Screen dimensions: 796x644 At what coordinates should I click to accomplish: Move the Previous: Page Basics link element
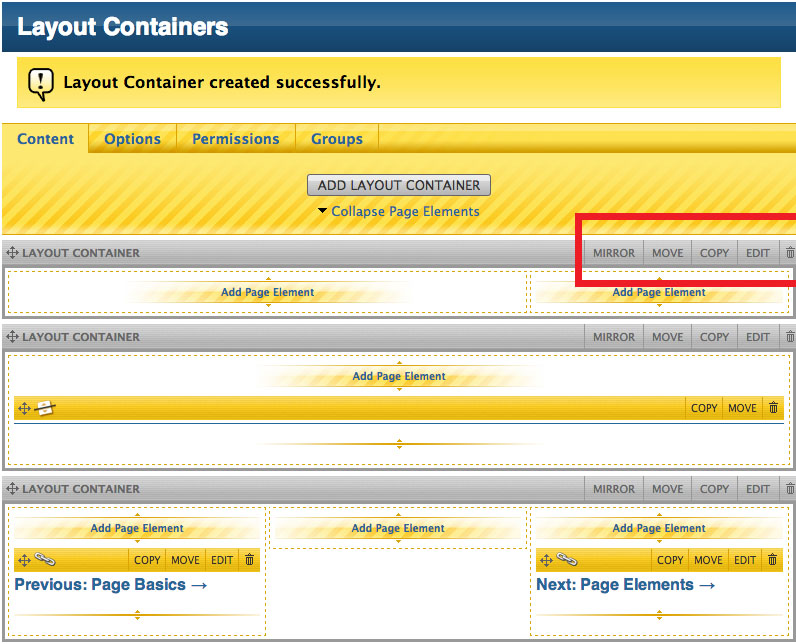185,560
